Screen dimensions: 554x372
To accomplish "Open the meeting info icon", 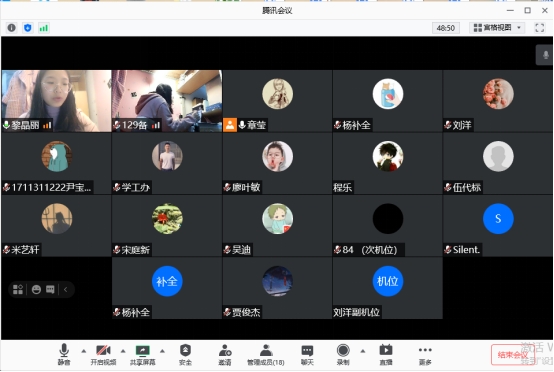I will pyautogui.click(x=11, y=28).
